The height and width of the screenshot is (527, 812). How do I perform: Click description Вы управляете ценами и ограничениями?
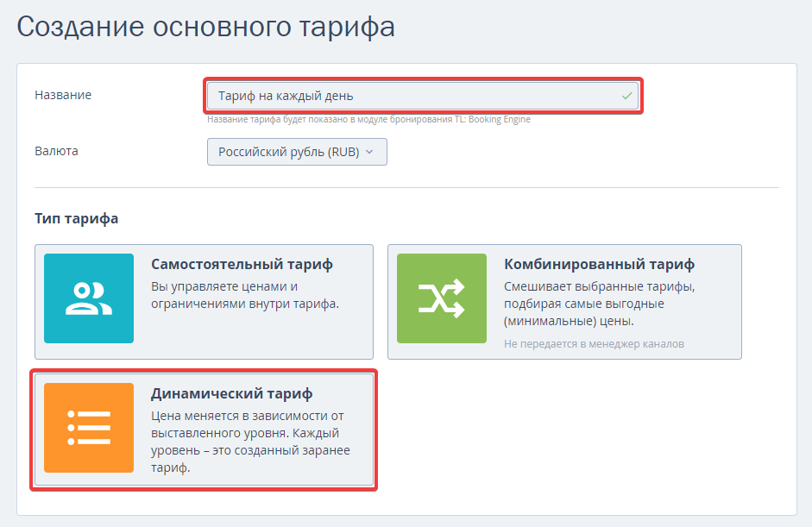[245, 295]
